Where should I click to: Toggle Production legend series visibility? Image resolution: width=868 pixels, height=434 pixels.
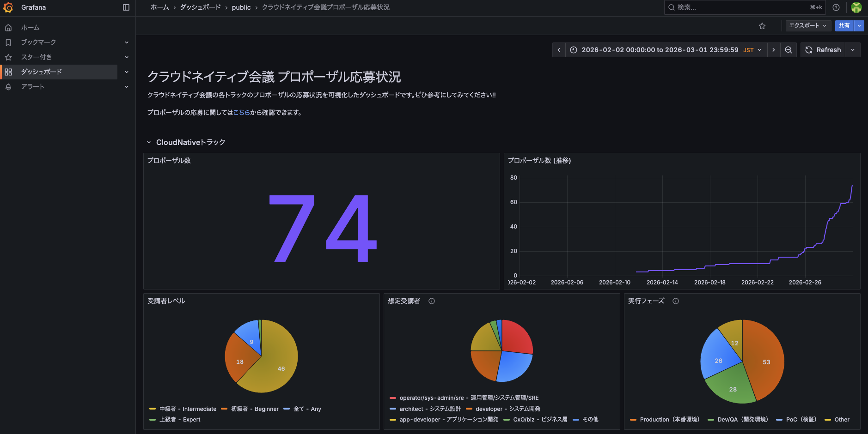[669, 420]
